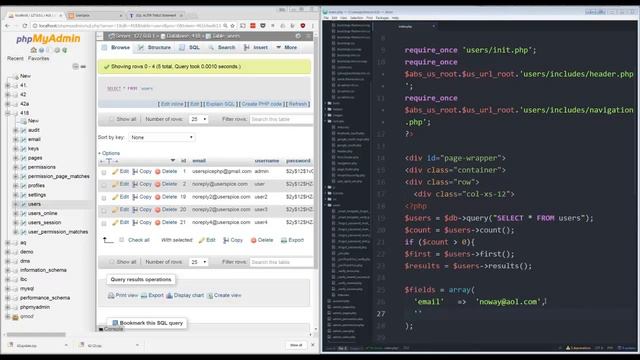The image size is (640, 360).
Task: Tick checkbox for user3 row
Action: (x=104, y=211)
